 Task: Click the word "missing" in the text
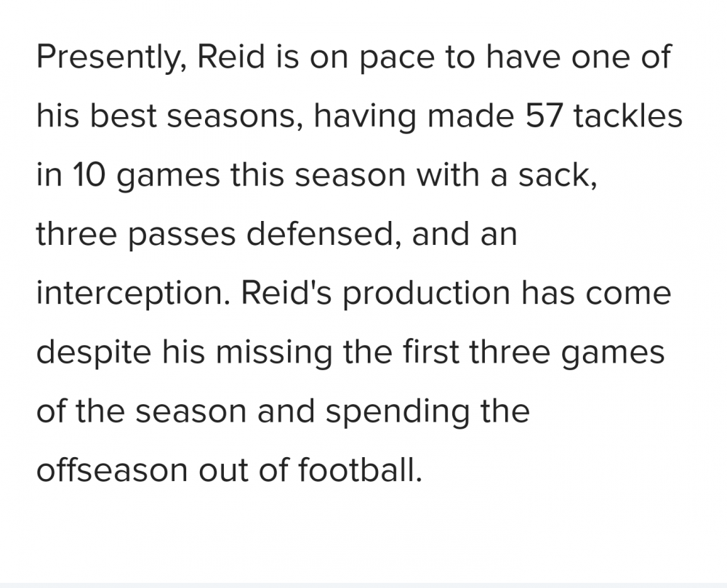(274, 353)
